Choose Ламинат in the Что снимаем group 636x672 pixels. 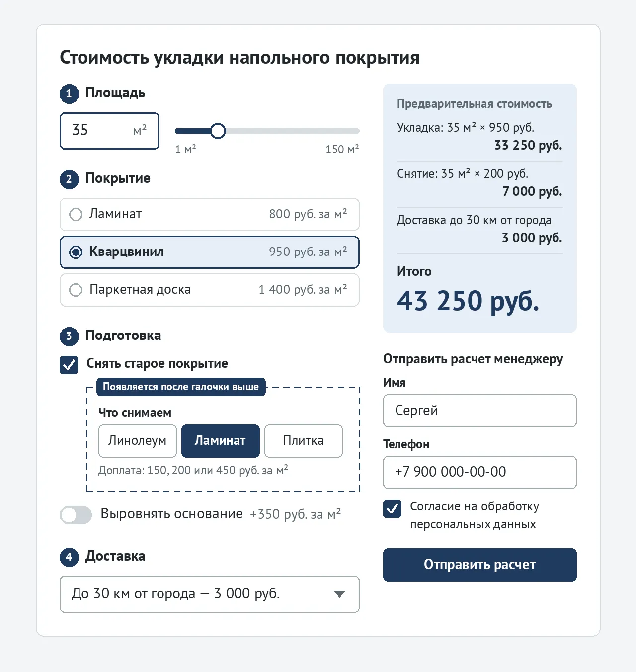221,441
